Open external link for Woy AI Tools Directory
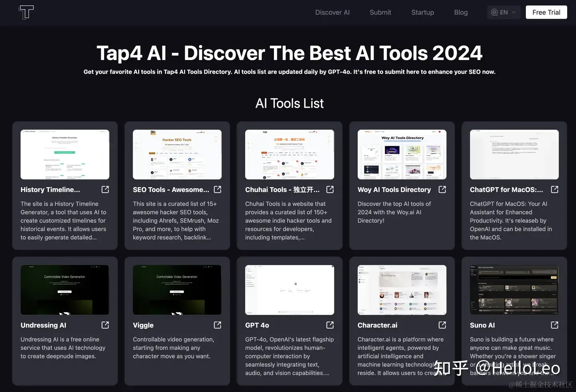 click(x=442, y=190)
